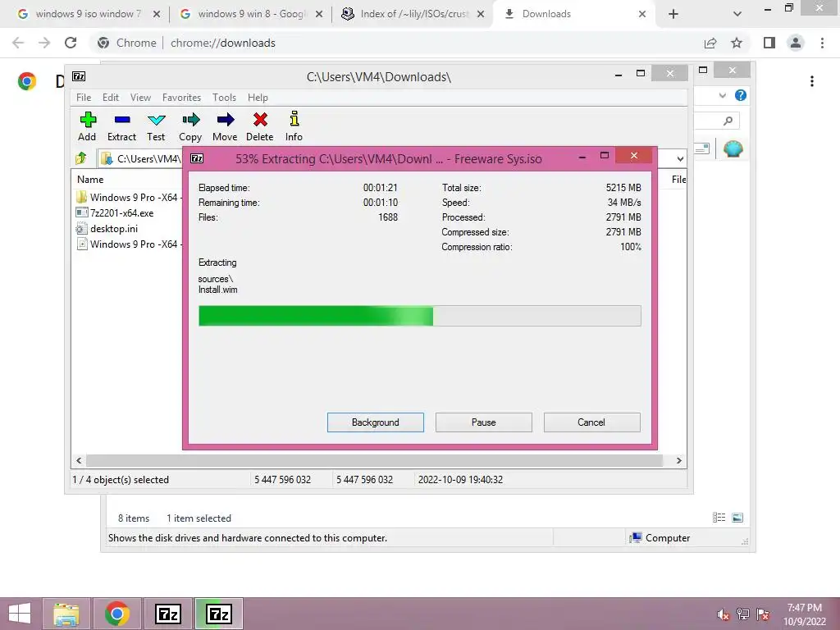Open the Tools menu in 7-Zip

[224, 98]
